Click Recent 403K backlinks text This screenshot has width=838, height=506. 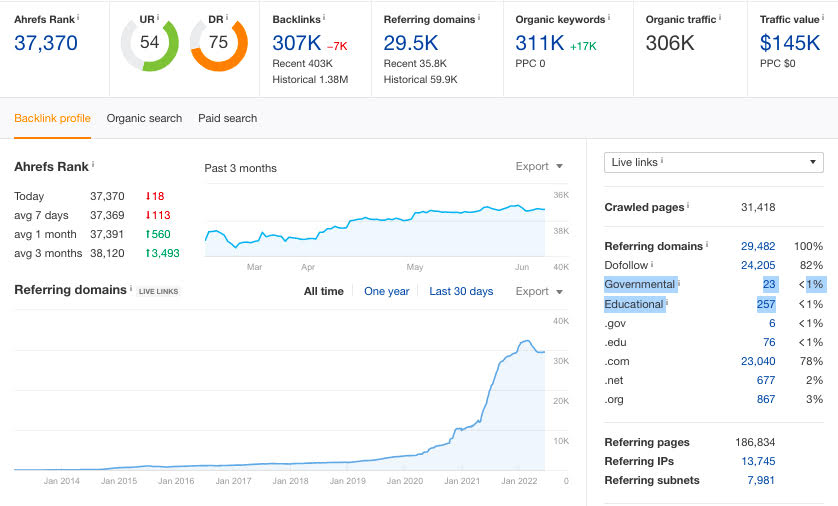tap(302, 64)
